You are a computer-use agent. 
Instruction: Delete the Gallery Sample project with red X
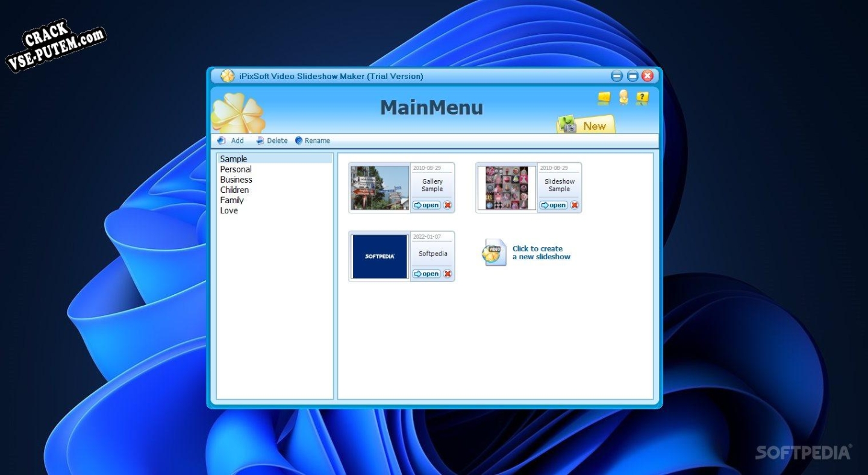[x=448, y=205]
